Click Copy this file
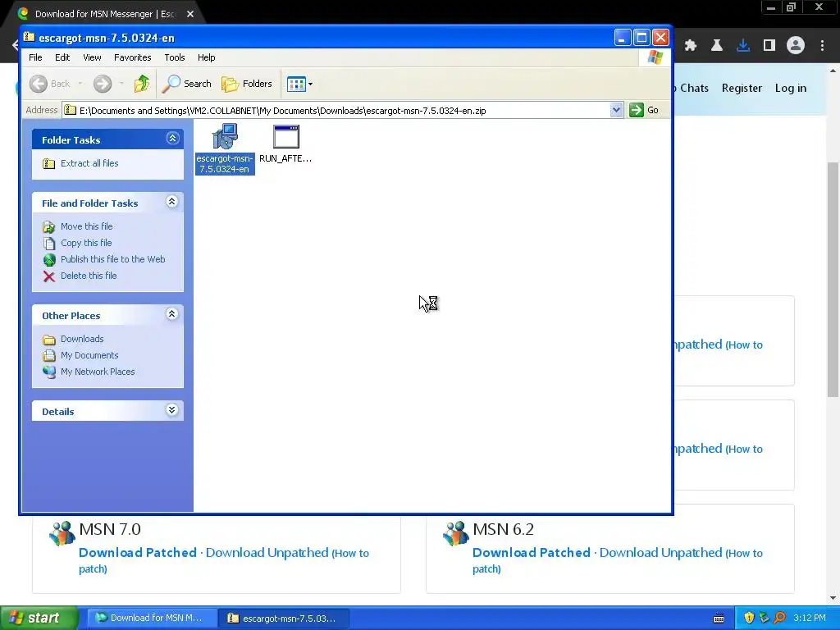The height and width of the screenshot is (630, 840). [86, 243]
